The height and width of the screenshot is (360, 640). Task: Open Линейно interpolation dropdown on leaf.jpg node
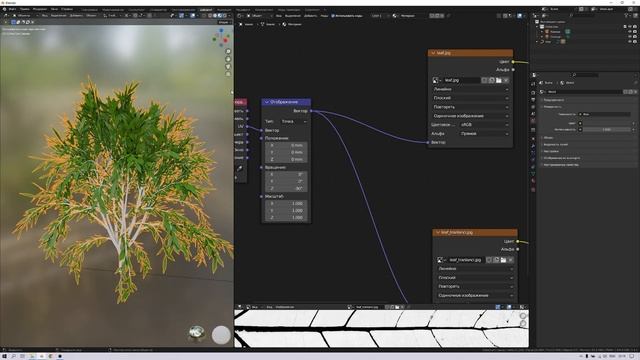[x=471, y=89]
